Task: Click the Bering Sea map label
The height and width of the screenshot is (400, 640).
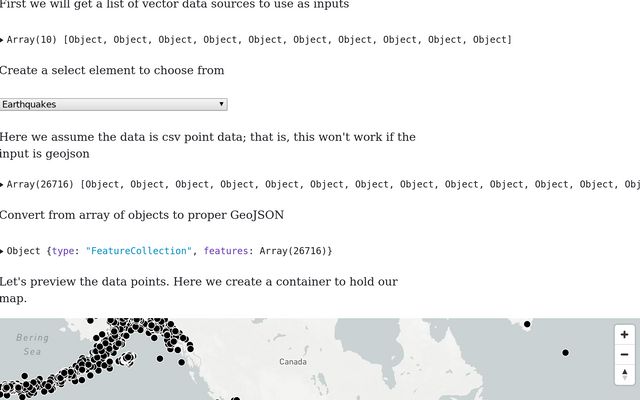Action: pyautogui.click(x=32, y=344)
